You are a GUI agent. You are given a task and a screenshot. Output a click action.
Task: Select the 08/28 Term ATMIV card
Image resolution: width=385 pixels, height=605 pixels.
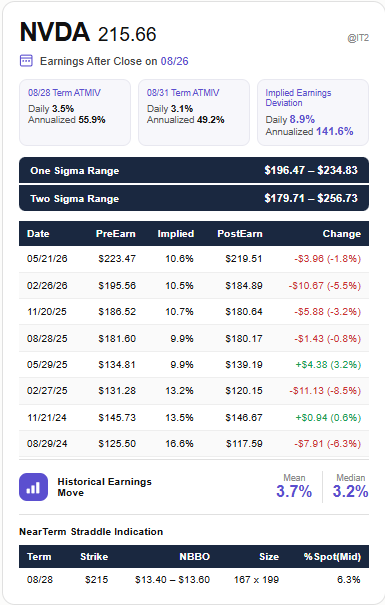tap(75, 112)
